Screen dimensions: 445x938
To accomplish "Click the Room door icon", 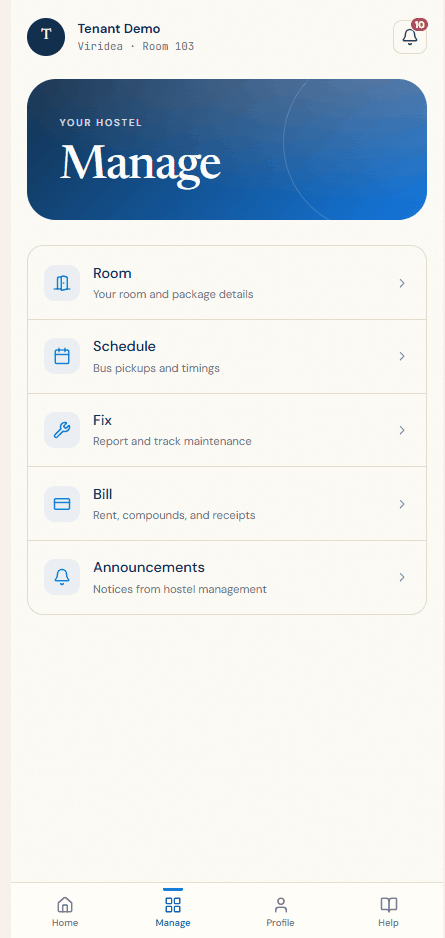I will point(62,283).
